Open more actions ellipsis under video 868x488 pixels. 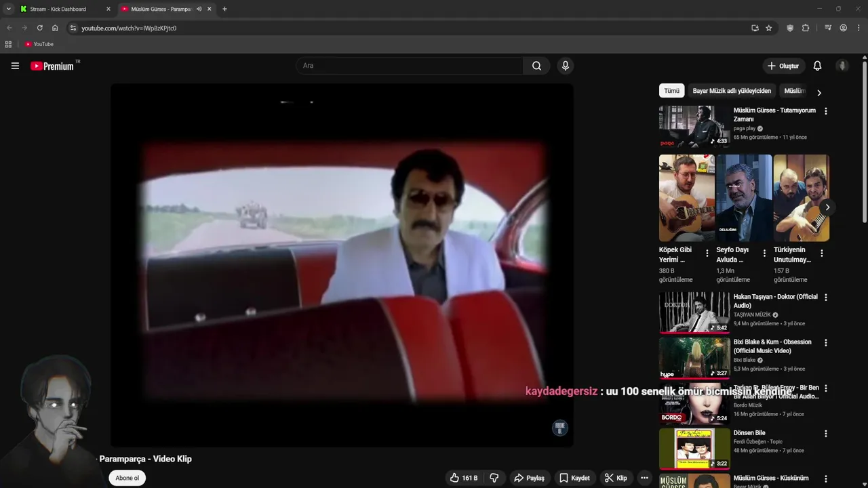point(645,478)
